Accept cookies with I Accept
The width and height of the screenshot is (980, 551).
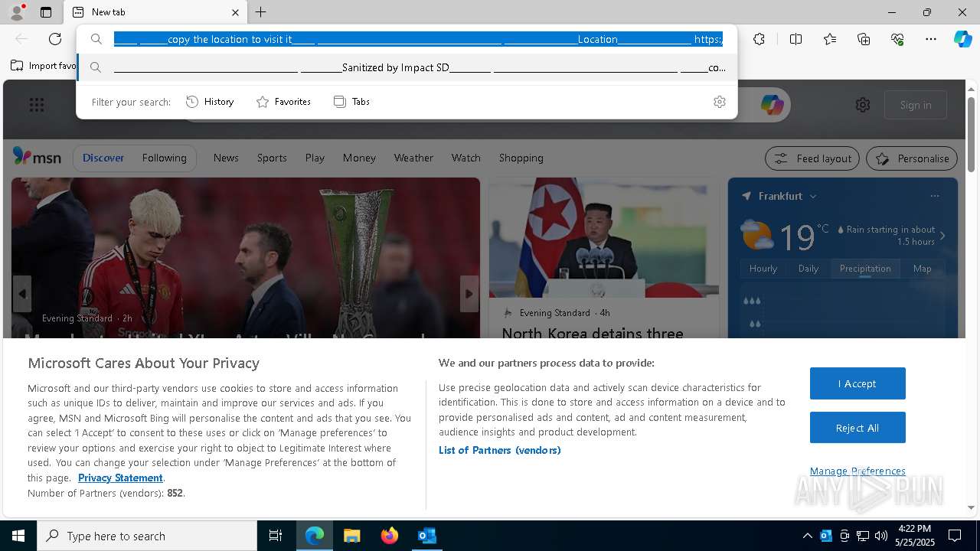click(x=857, y=383)
